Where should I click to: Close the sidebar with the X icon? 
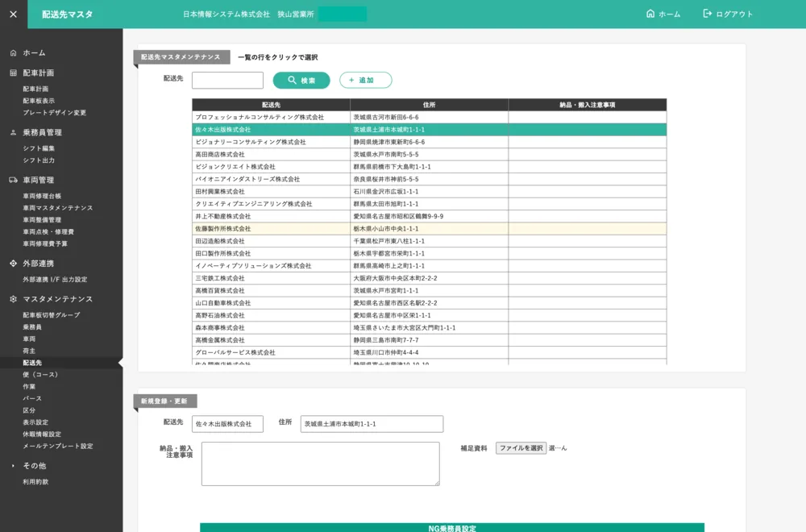(13, 14)
